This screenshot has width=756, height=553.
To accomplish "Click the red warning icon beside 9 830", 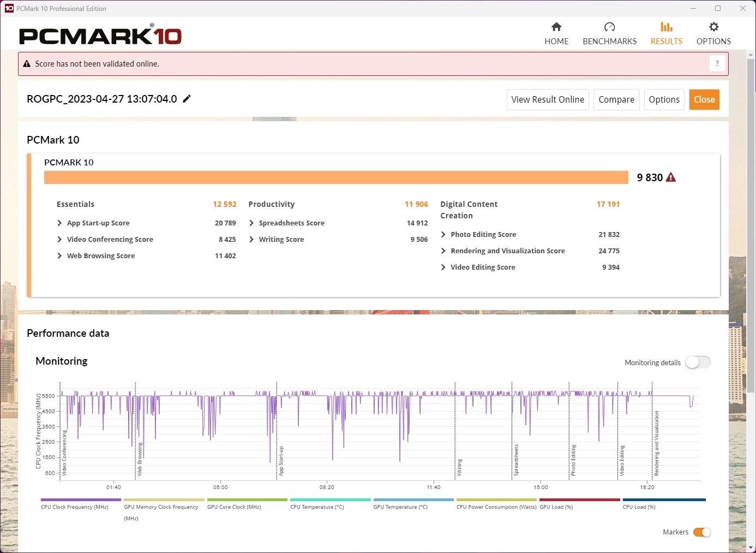I will tap(671, 177).
